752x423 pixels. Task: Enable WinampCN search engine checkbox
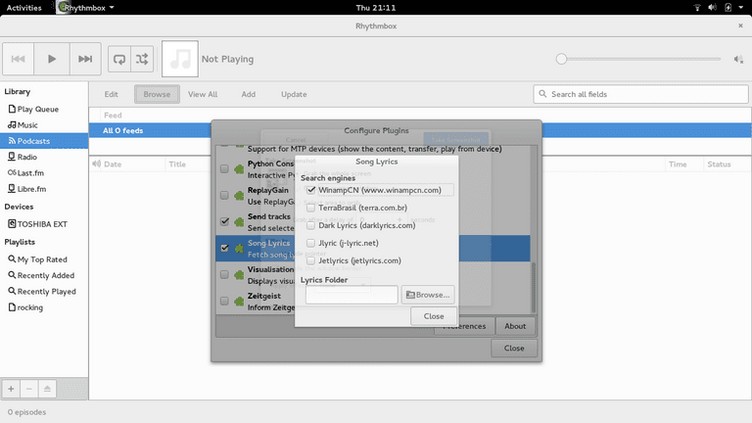[x=311, y=190]
